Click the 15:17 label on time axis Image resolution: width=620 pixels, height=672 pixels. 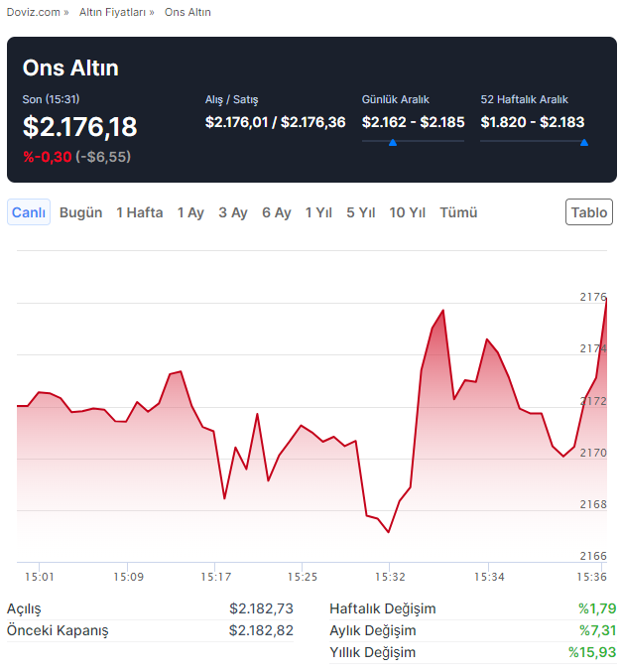click(x=215, y=577)
